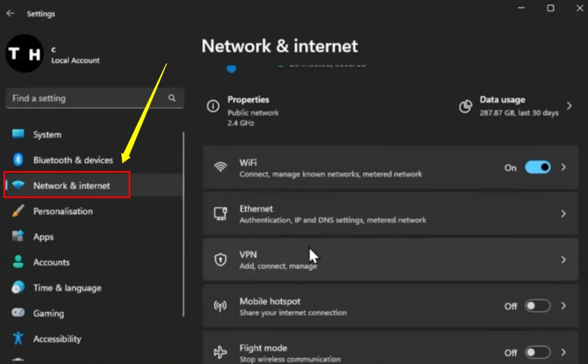Open Data usage chevron
The width and height of the screenshot is (588, 364).
569,106
